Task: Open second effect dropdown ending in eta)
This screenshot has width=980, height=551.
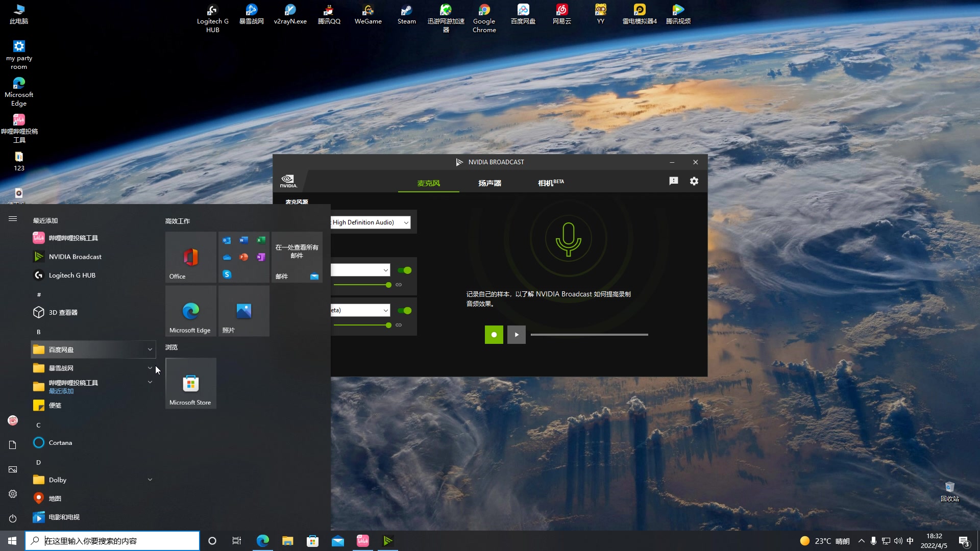Action: click(x=360, y=310)
